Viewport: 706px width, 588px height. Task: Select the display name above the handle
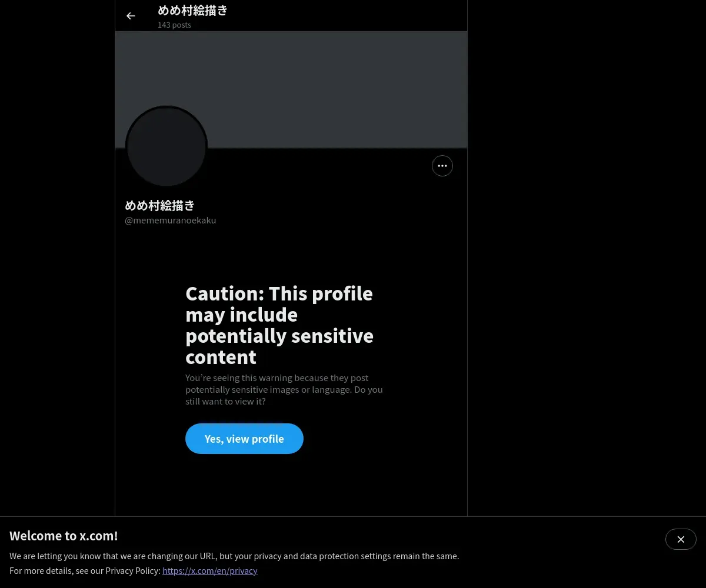click(160, 205)
